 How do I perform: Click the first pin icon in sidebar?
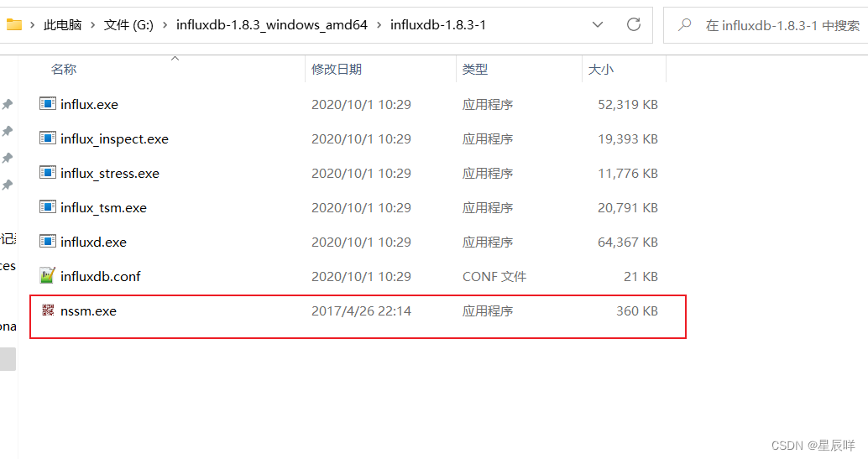(8, 104)
